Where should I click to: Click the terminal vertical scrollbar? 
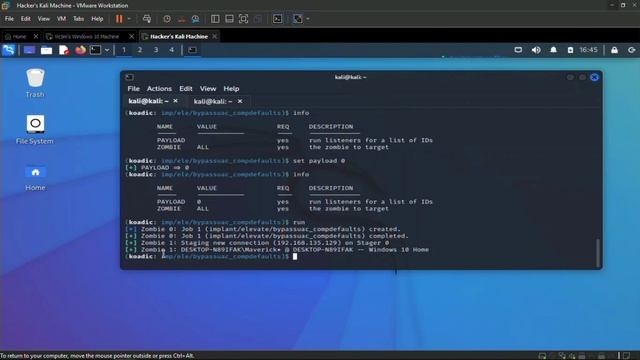pos(598,253)
